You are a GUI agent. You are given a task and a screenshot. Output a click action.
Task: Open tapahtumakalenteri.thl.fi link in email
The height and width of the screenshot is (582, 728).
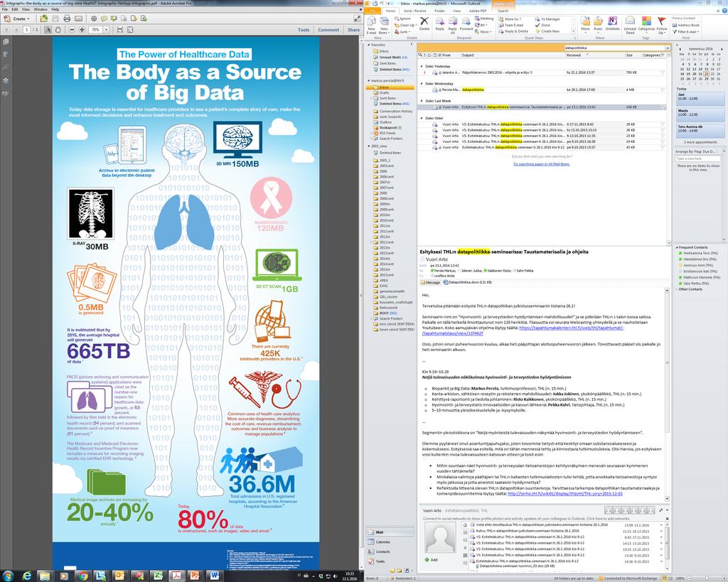click(571, 328)
